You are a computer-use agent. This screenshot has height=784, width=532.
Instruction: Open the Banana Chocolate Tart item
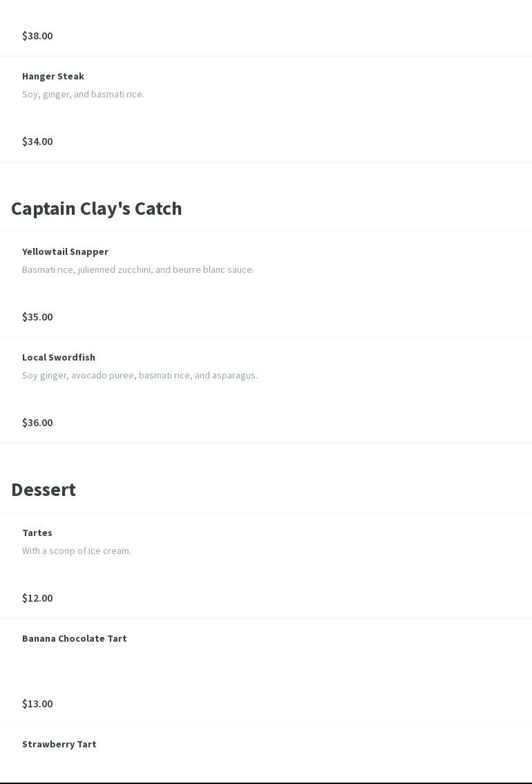pos(75,638)
